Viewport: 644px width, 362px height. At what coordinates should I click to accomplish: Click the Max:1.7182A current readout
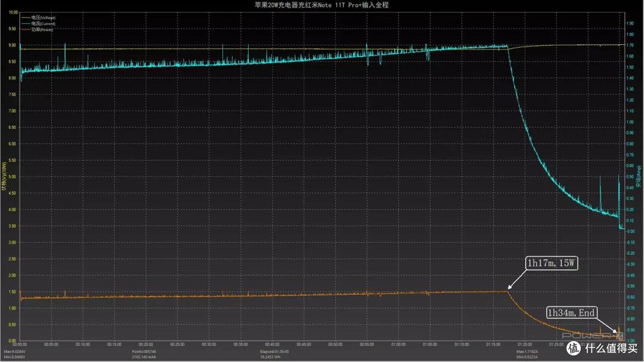527,352
